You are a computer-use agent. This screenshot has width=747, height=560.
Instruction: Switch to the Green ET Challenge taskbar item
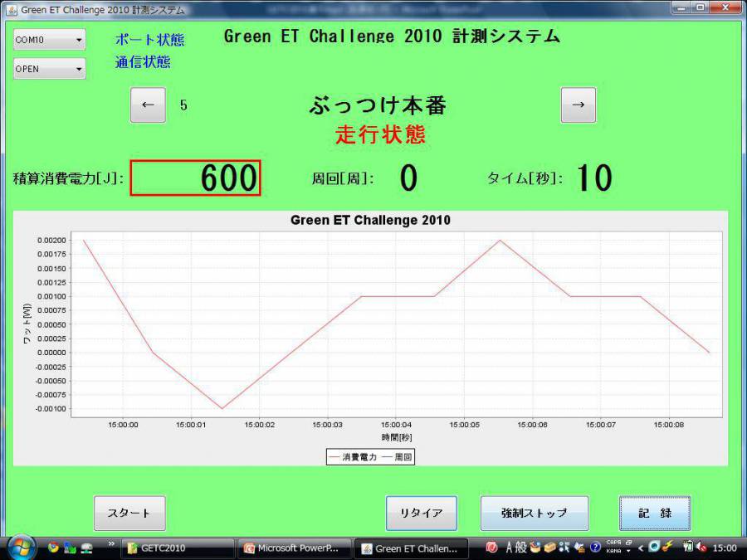(x=412, y=548)
